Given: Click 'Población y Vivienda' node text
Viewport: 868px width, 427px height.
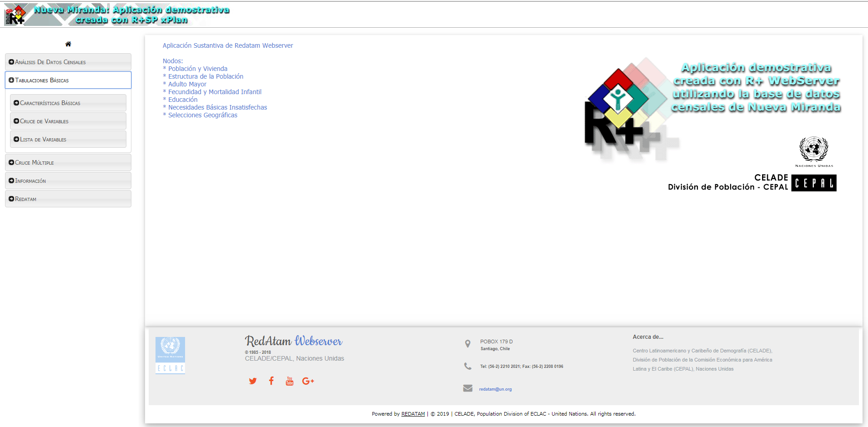Looking at the screenshot, I should (198, 69).
